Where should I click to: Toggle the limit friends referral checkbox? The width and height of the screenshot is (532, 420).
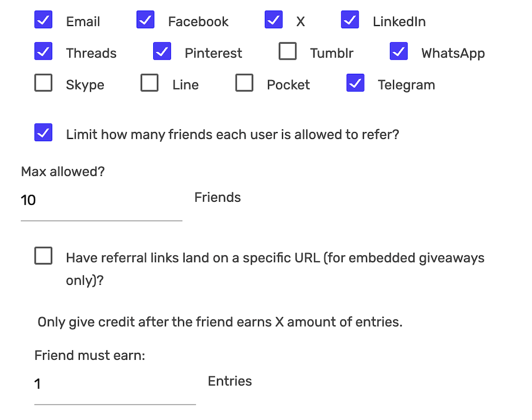point(43,133)
